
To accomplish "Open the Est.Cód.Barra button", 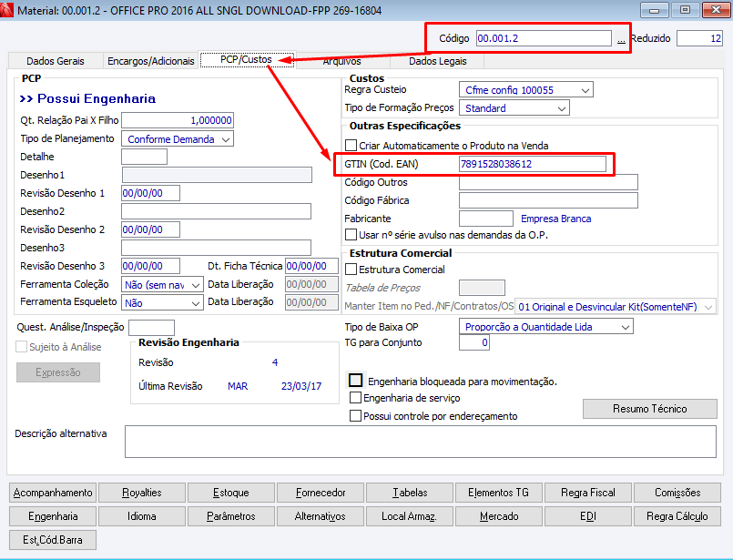I will point(53,540).
